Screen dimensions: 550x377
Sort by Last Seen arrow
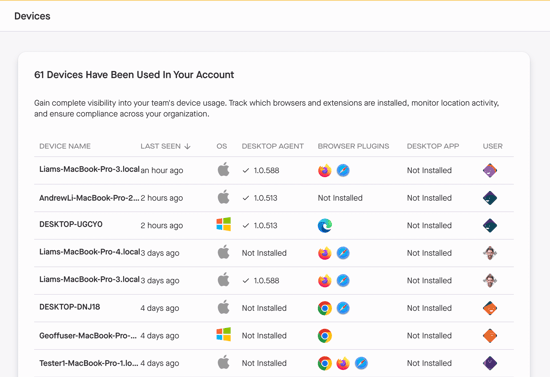pos(187,146)
